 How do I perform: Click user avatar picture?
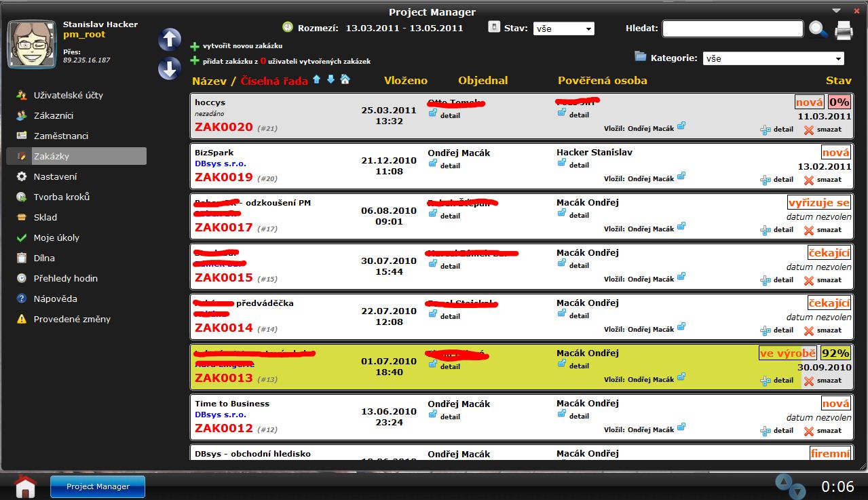31,44
